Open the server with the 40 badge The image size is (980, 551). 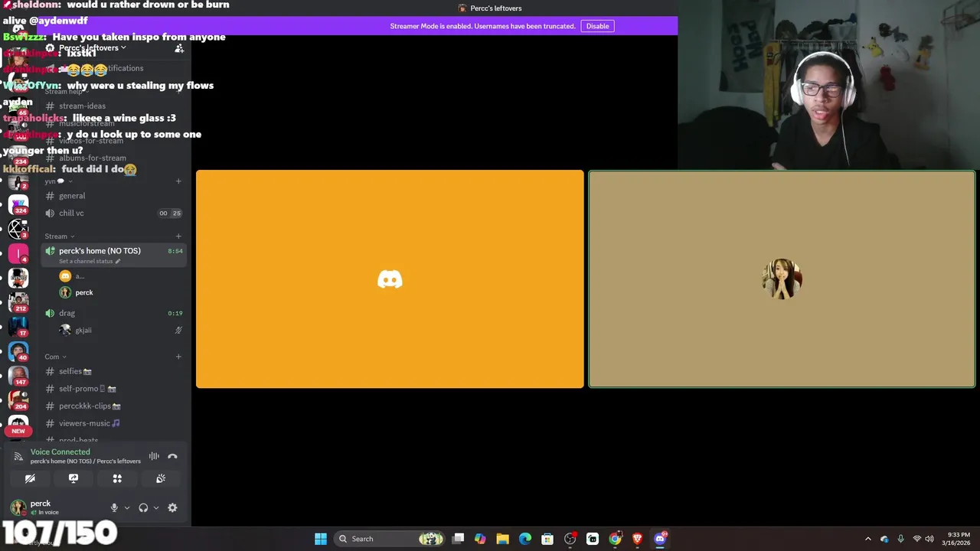coord(18,351)
